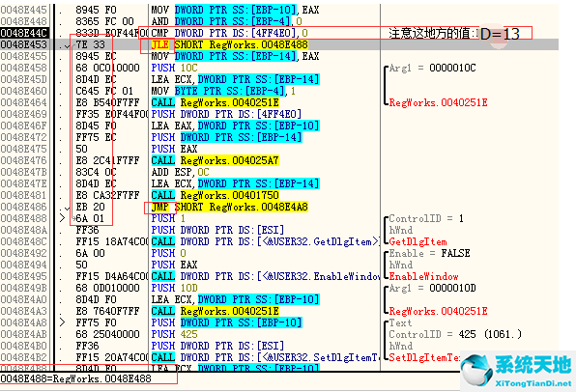Click address 0048E448
Image resolution: width=576 pixels, height=392 pixels.
[24, 21]
